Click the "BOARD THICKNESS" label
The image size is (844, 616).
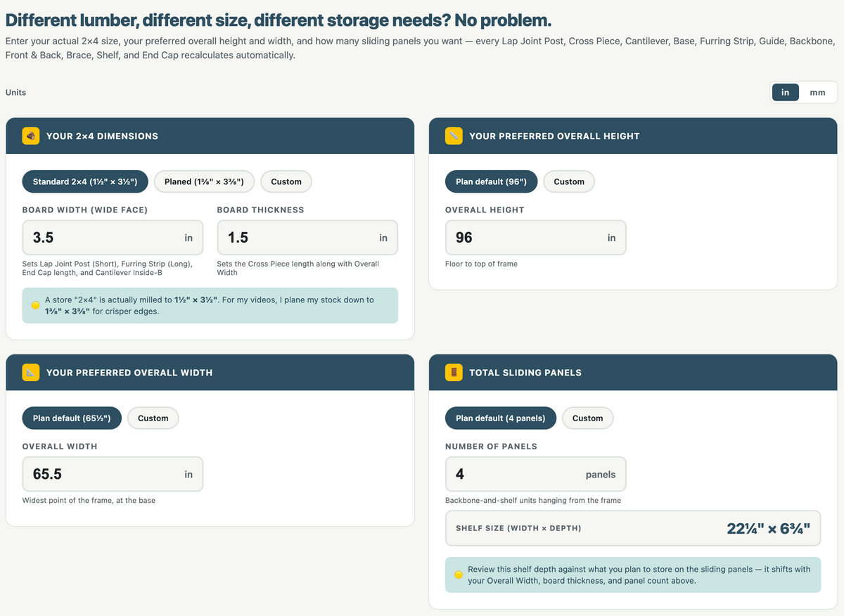(261, 210)
